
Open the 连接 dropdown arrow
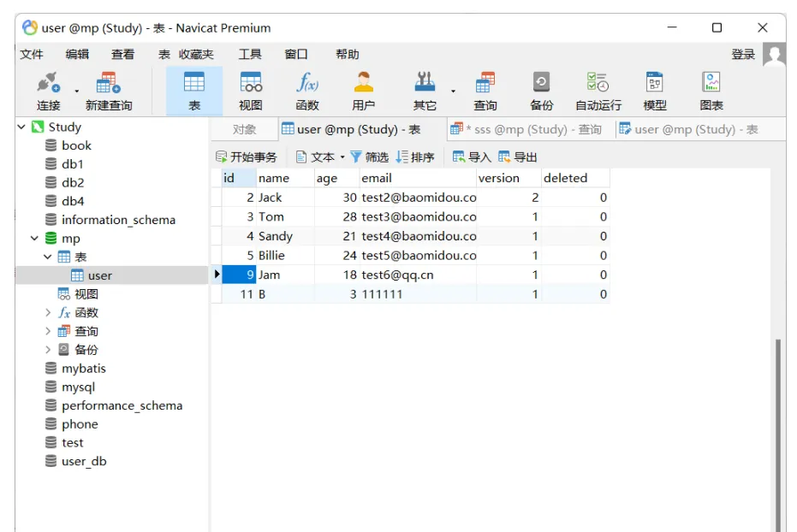click(x=77, y=92)
